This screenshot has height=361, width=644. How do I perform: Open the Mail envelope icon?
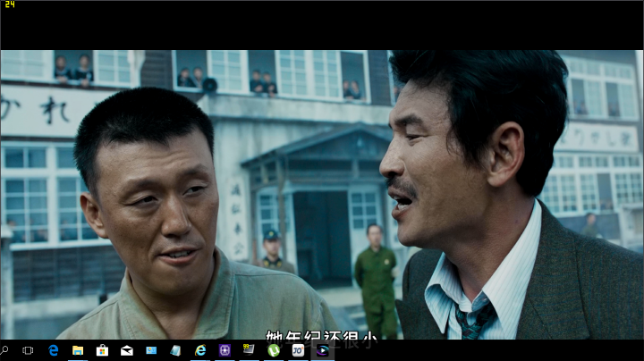pos(127,350)
